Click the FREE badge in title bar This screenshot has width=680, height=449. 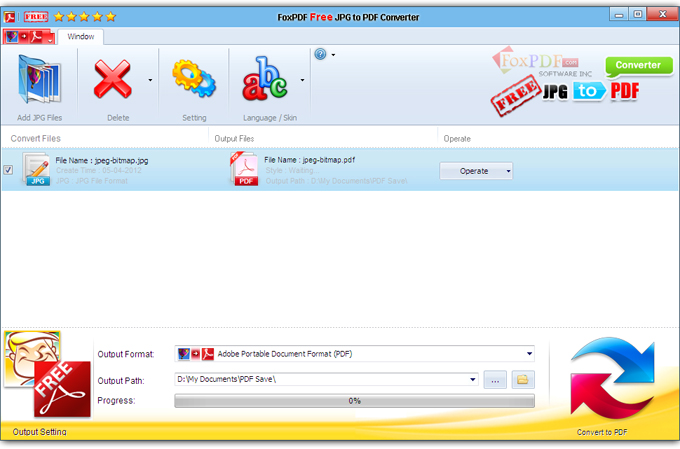pos(36,17)
